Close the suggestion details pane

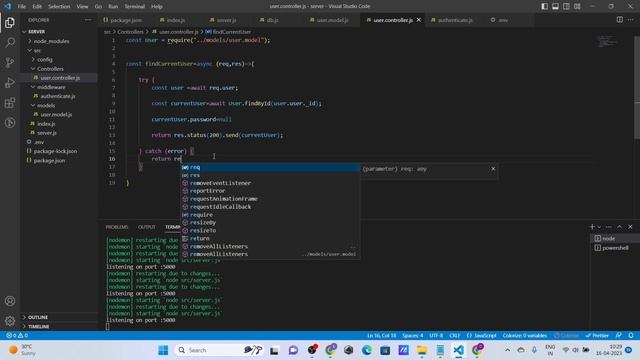(493, 169)
